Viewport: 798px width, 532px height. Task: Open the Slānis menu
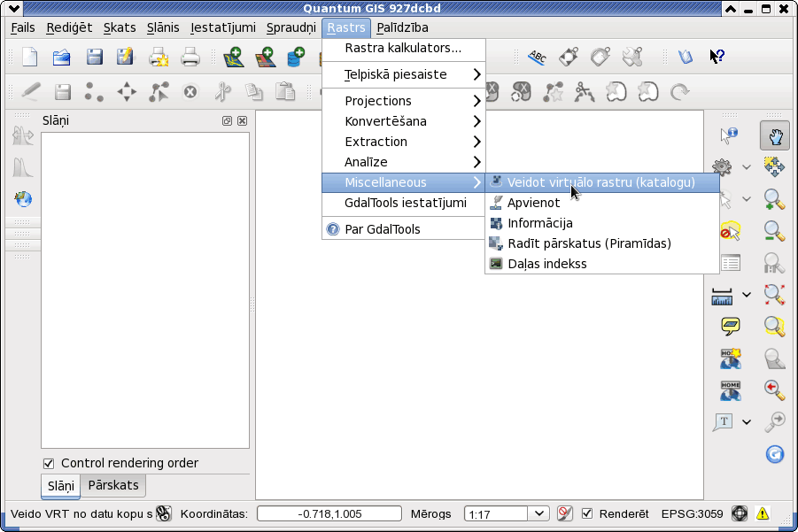point(163,27)
